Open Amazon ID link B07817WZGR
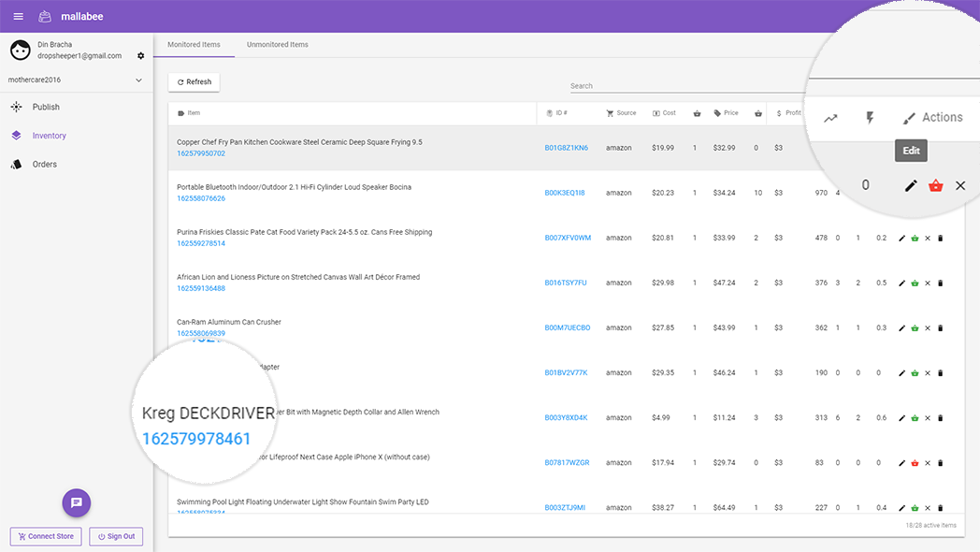Viewport: 980px width, 552px height. [x=567, y=463]
